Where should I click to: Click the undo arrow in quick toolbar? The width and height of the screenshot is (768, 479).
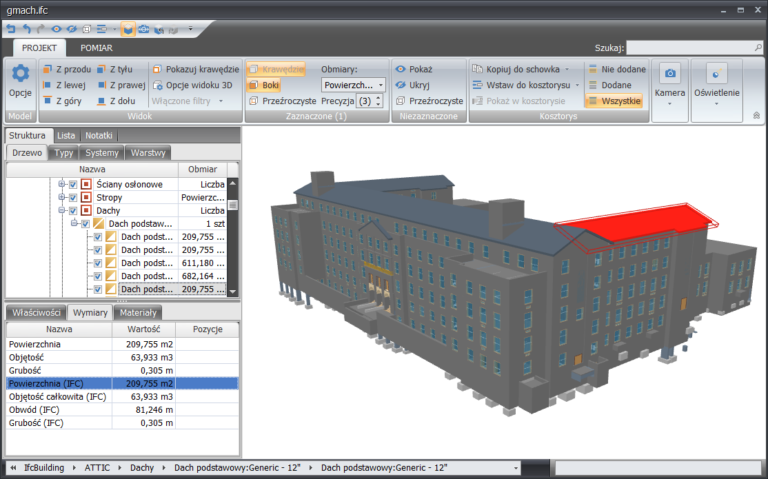[26, 29]
